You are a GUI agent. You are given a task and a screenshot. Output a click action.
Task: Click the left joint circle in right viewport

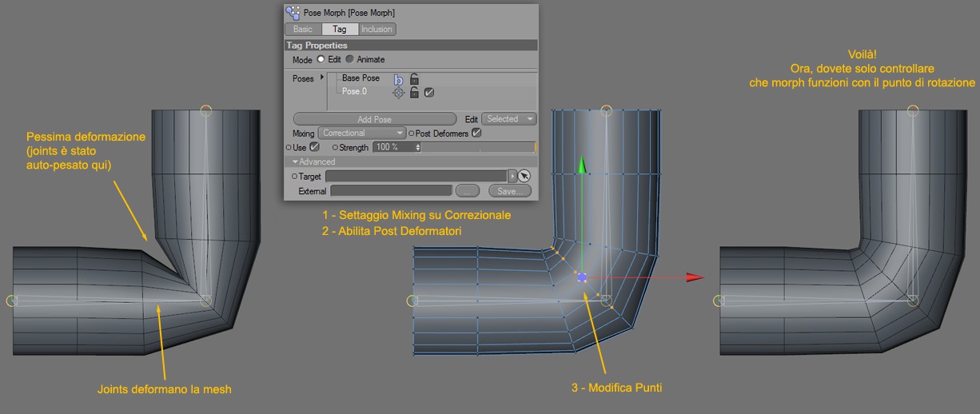point(718,301)
